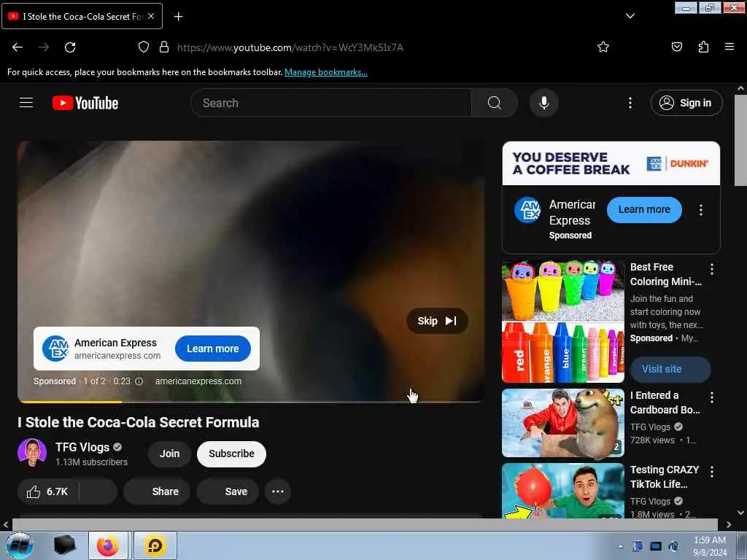The height and width of the screenshot is (560, 747).
Task: Click the Firefox back arrow
Action: (18, 47)
